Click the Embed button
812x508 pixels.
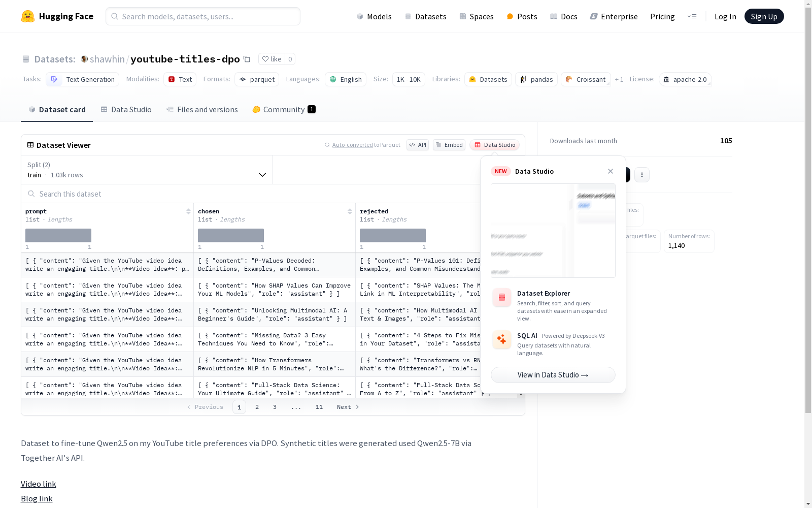point(449,145)
